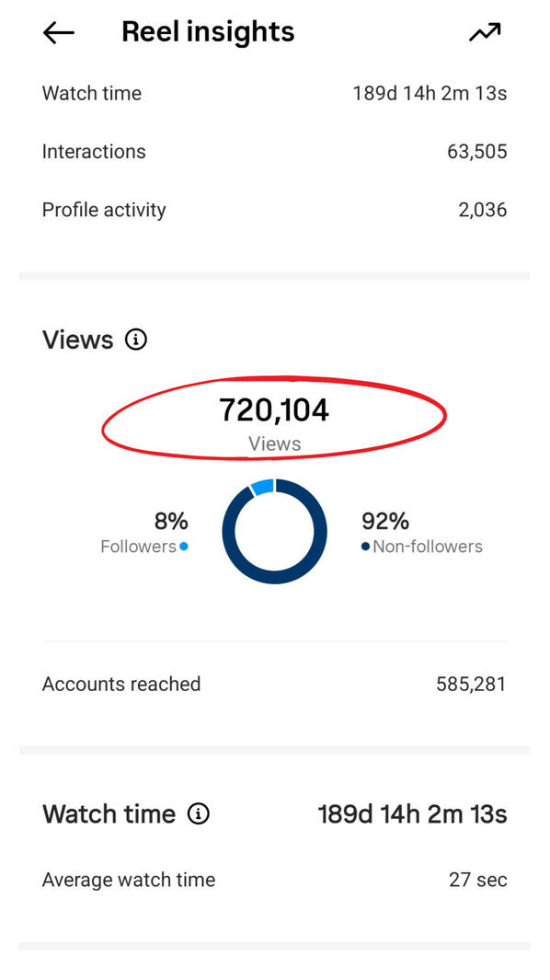Tap the Average watch time row
550x980 pixels.
pos(274,880)
